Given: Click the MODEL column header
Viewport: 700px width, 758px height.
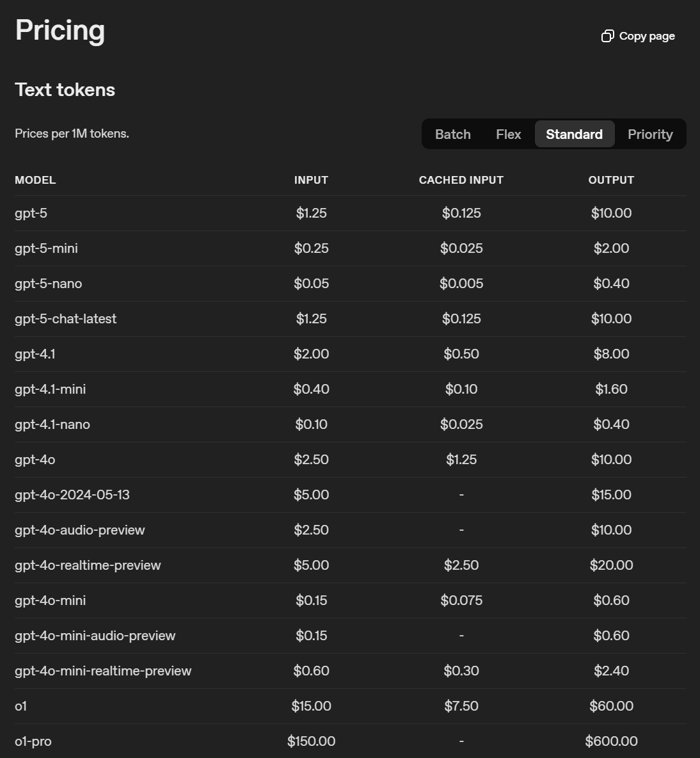Looking at the screenshot, I should [x=35, y=180].
